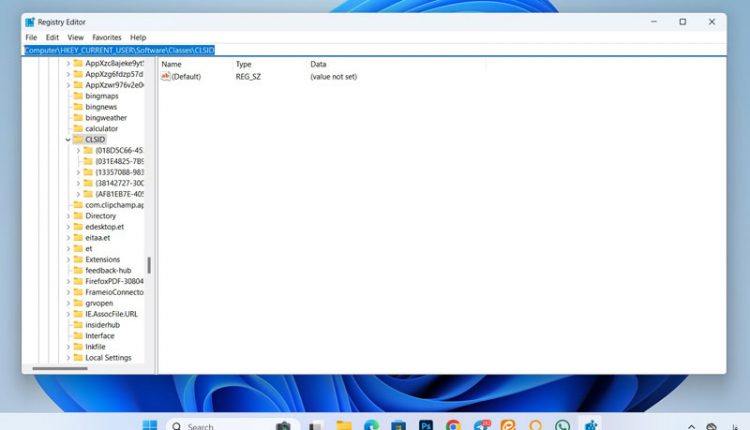Open the Help menu
Screen dimensions: 750x430
(x=138, y=37)
